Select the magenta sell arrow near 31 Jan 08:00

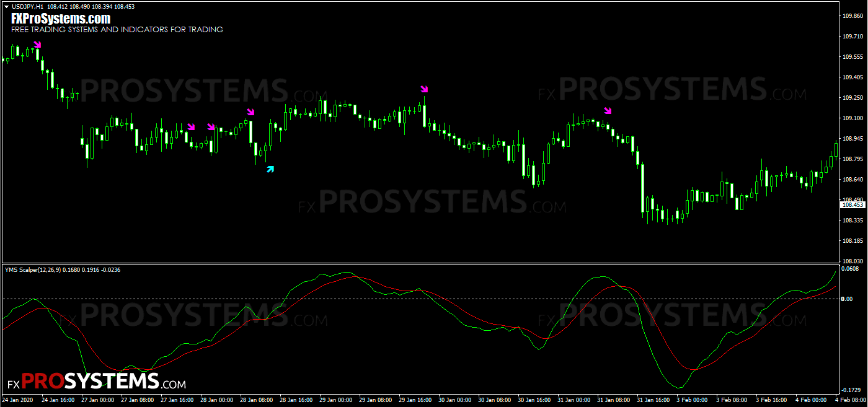[x=608, y=111]
